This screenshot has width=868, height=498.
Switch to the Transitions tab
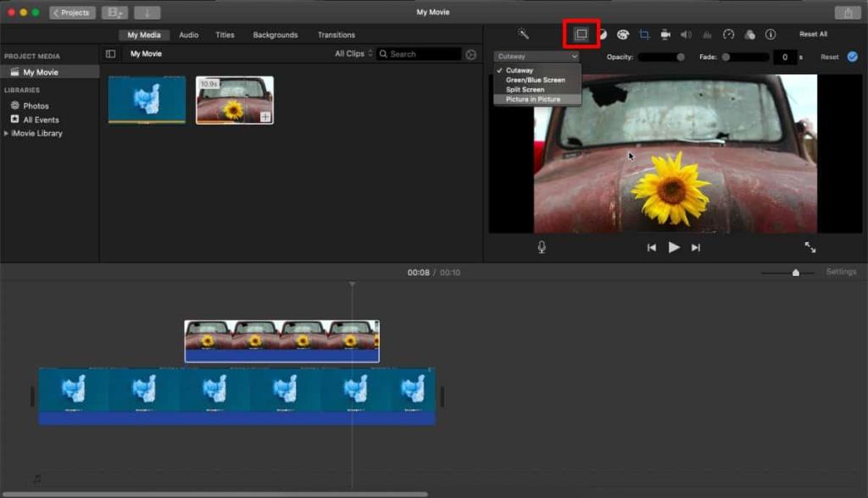[336, 35]
